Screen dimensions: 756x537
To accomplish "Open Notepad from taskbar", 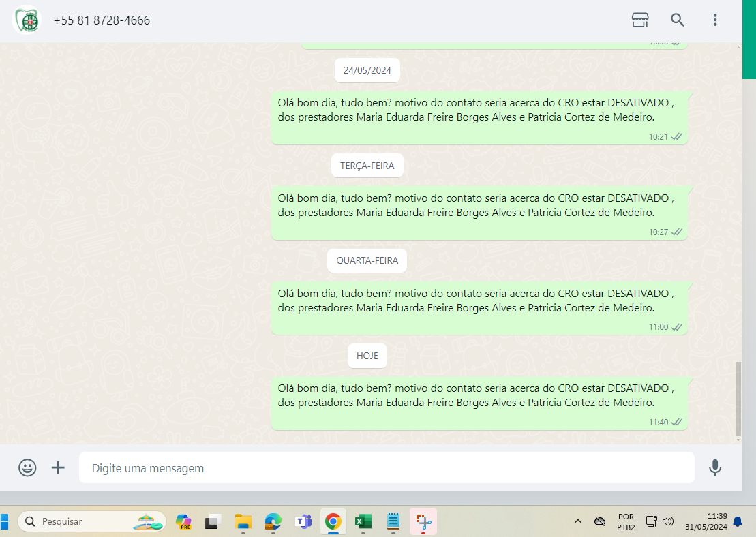I will point(393,521).
